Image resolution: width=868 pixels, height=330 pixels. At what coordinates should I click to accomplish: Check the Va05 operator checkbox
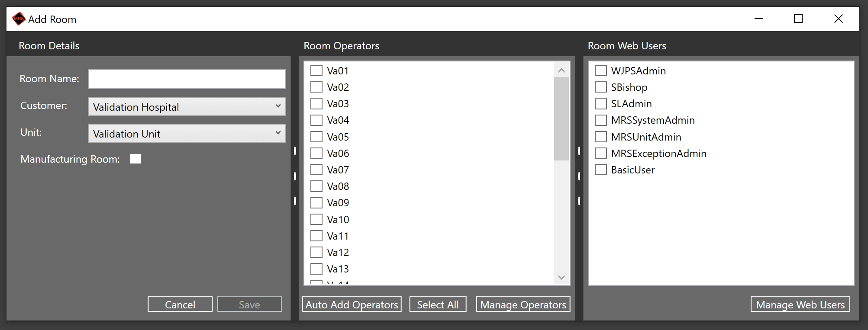coord(316,137)
